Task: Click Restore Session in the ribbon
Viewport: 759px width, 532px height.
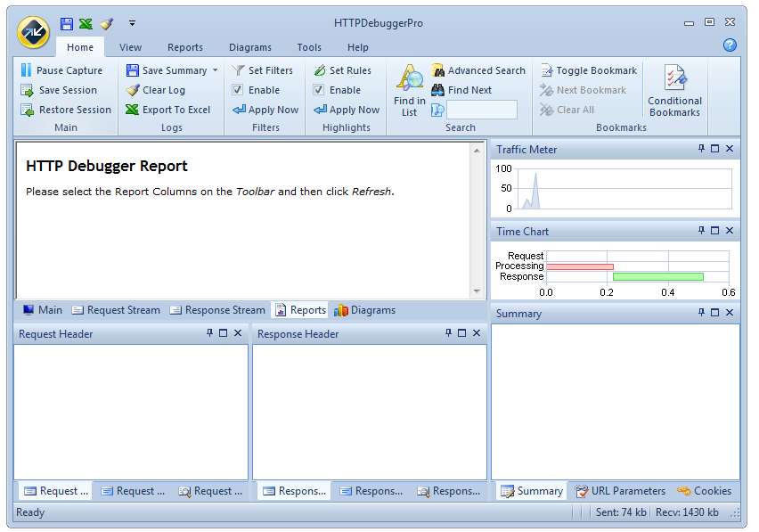Action: coord(66,110)
